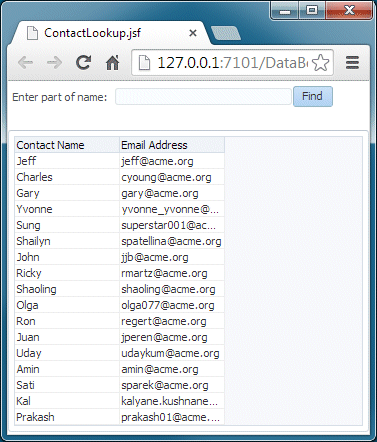377x442 pixels.
Task: Select the Kal contact name cell
Action: [x=67, y=401]
